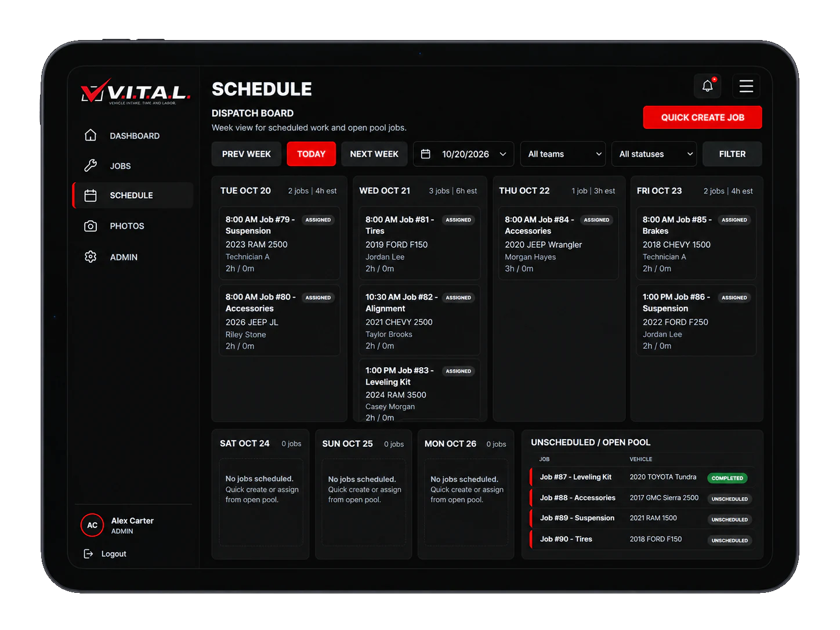Expand the 10/20/2026 date dropdown arrow
Screen dimensions: 840x630
click(x=503, y=154)
